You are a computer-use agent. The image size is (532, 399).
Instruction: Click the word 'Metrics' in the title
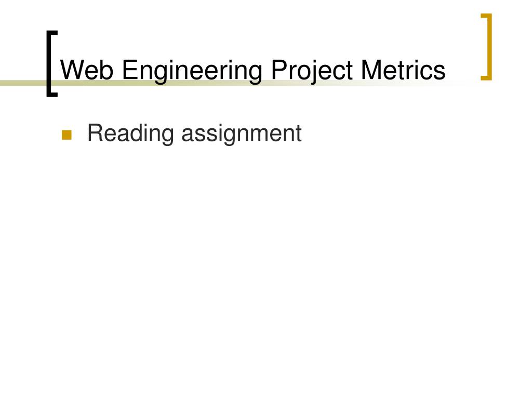click(403, 70)
